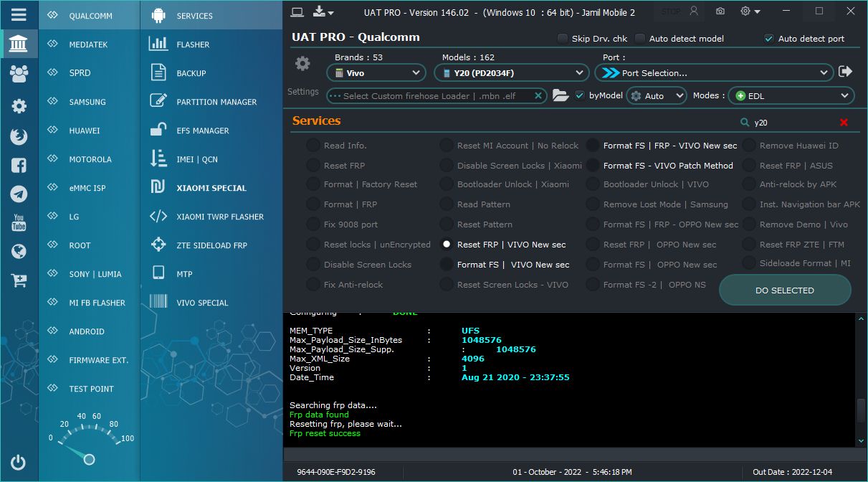Click the laptop icon in title bar
The height and width of the screenshot is (482, 868).
click(x=297, y=11)
